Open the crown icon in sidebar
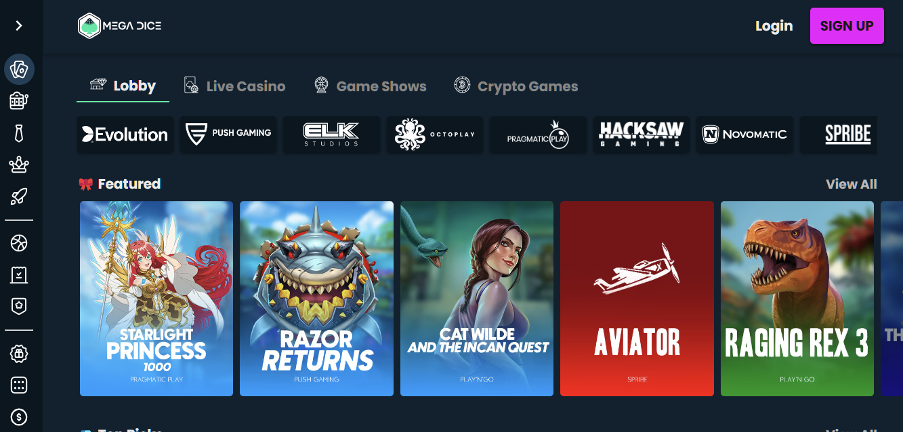Viewport: 904px width, 432px height. [19, 165]
